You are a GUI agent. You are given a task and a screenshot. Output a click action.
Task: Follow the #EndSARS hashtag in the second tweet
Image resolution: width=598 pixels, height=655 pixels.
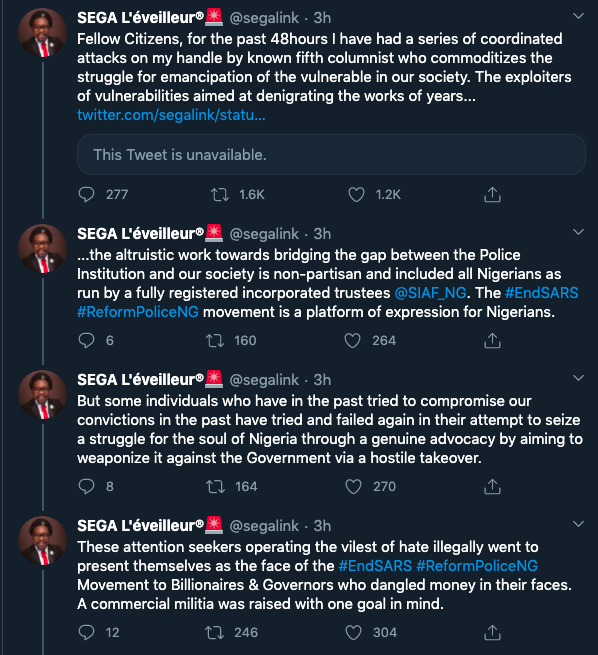click(542, 293)
